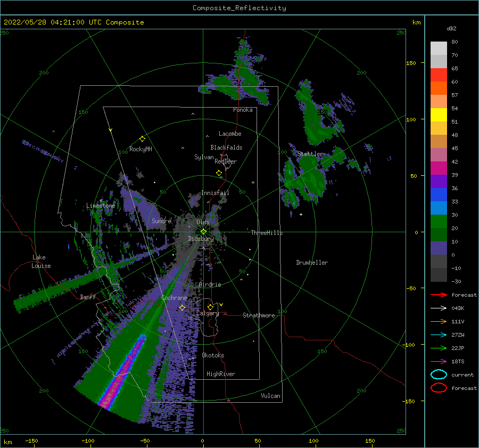Click the red forecast ellipse icon

[x=439, y=388]
